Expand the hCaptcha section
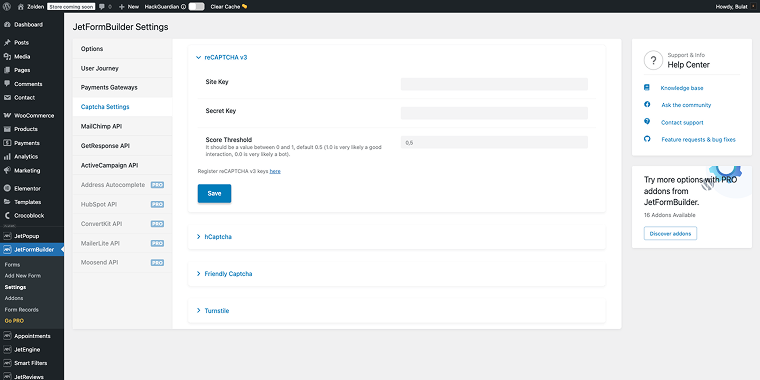The height and width of the screenshot is (380, 760). tap(396, 237)
